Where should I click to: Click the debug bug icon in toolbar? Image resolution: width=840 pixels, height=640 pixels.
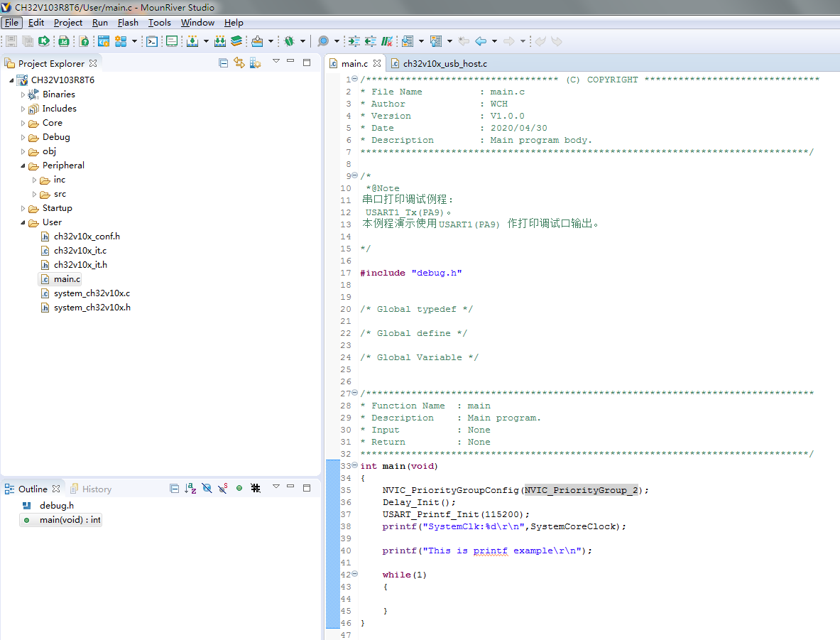click(x=289, y=41)
